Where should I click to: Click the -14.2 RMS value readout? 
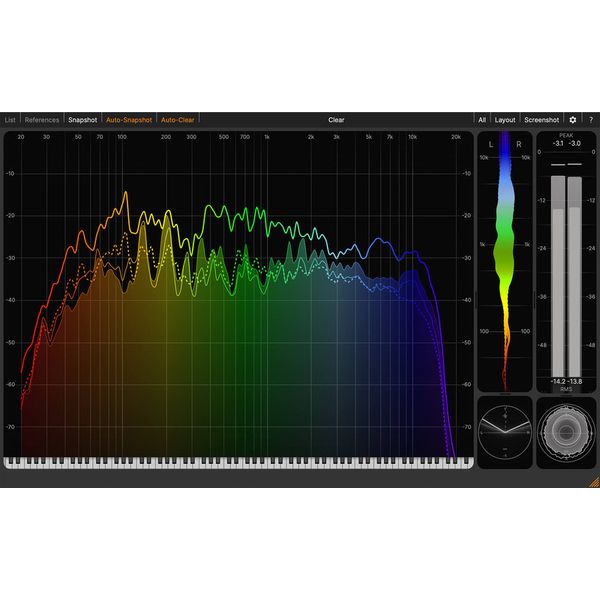(558, 382)
